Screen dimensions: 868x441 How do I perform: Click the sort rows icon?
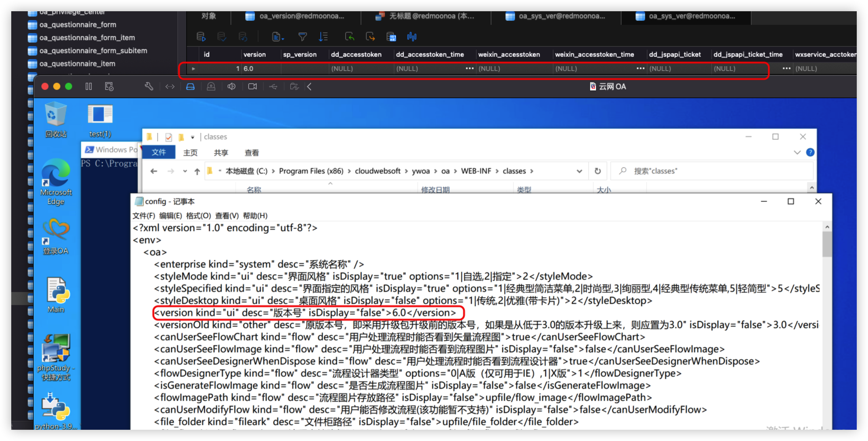pos(323,37)
